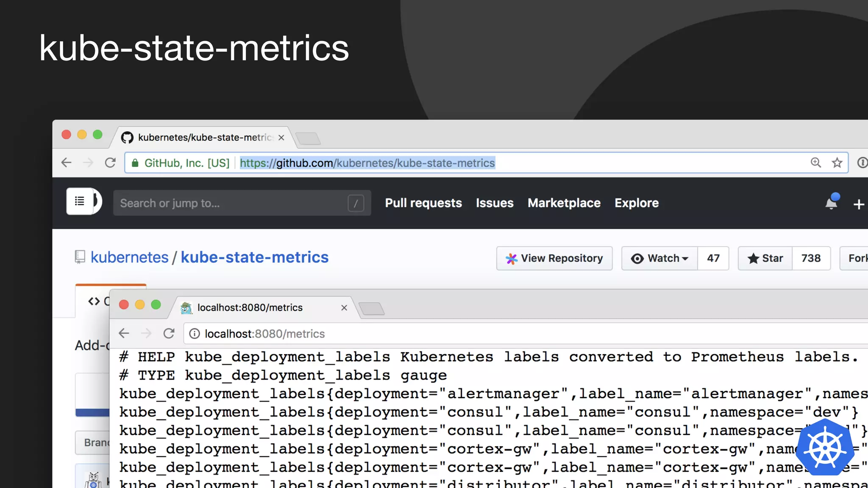
Task: Click the 738 stargazers count
Action: (x=811, y=258)
